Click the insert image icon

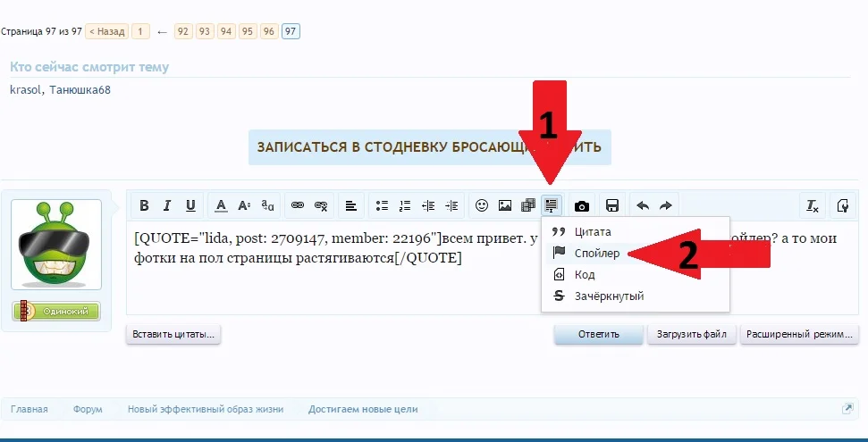pyautogui.click(x=505, y=205)
